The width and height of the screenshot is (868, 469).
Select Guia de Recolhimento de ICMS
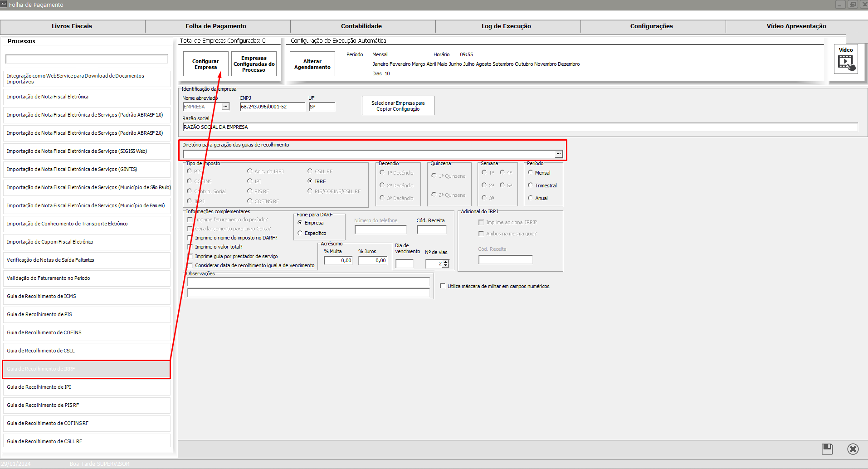87,296
